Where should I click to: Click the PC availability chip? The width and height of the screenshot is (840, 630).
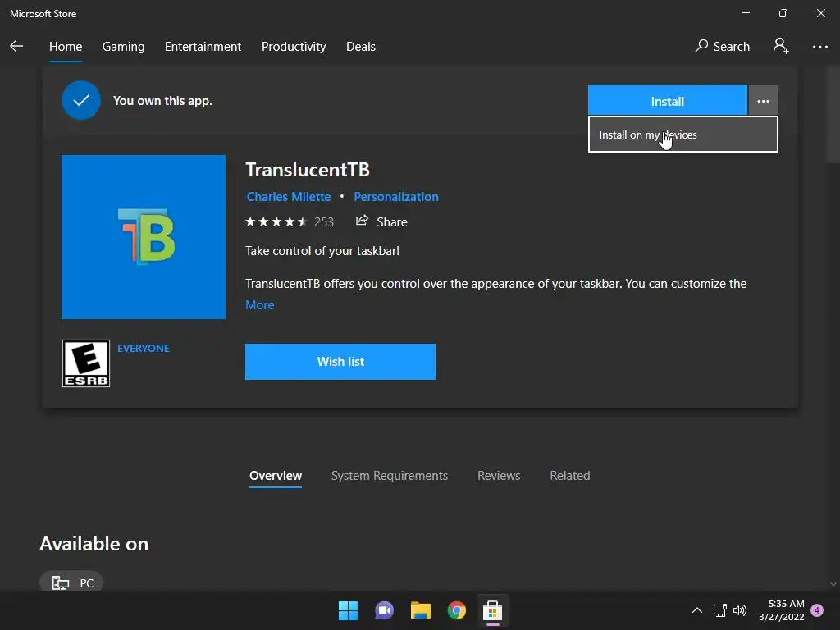[71, 582]
